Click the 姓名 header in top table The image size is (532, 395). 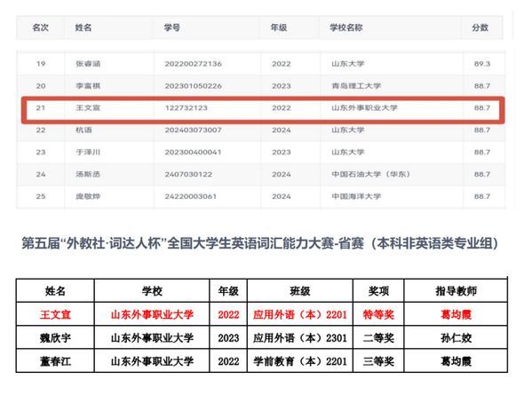coord(83,28)
